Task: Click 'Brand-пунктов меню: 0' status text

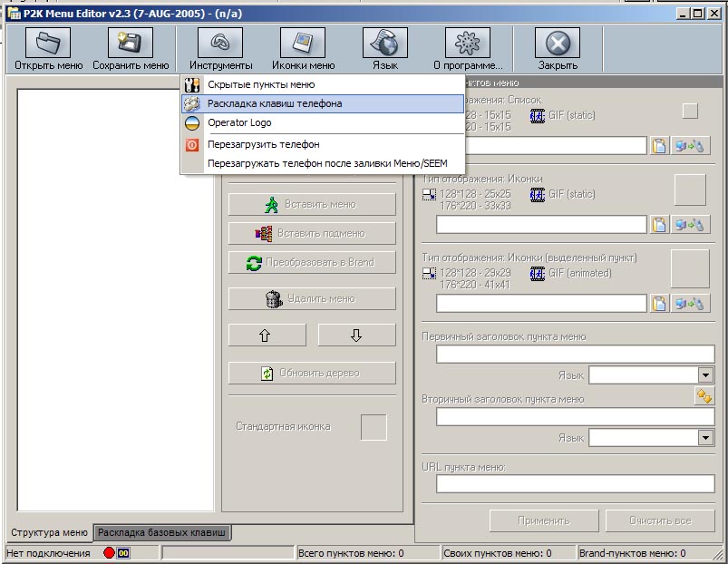Action: 633,553
